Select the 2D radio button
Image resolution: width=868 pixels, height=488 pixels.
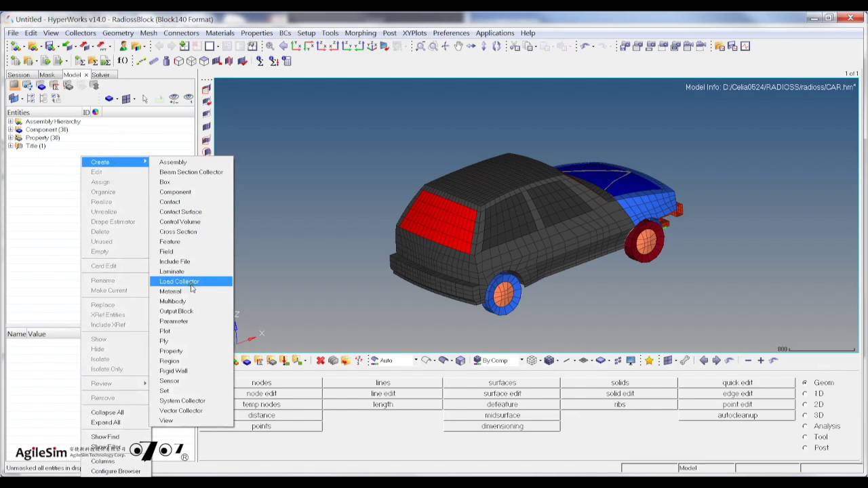click(x=805, y=405)
